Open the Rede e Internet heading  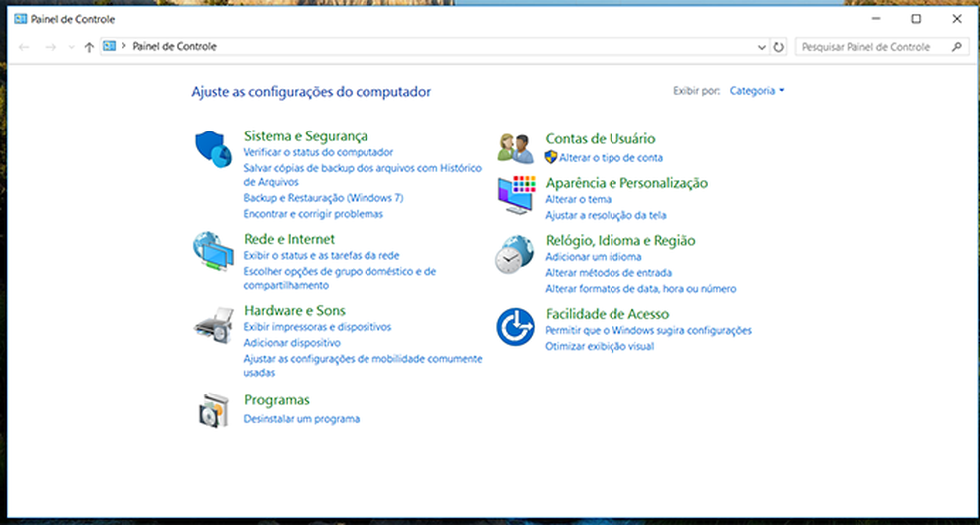pos(290,239)
